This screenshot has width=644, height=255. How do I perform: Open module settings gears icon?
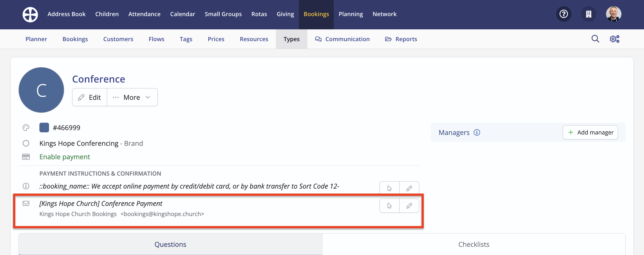click(614, 39)
